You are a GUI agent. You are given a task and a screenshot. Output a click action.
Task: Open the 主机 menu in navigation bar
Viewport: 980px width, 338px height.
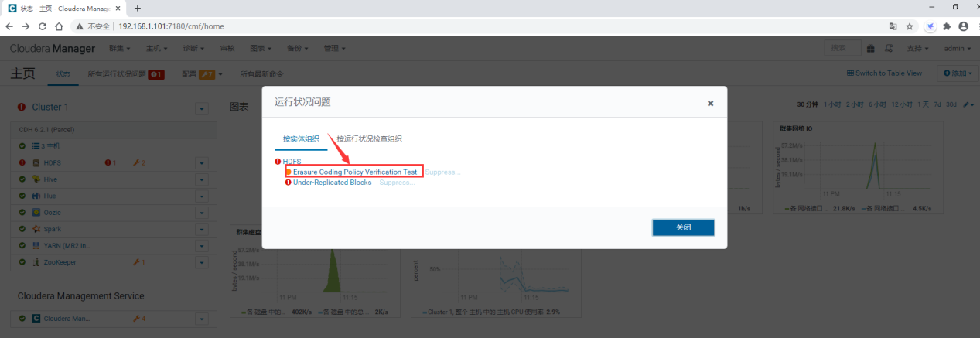coord(157,48)
